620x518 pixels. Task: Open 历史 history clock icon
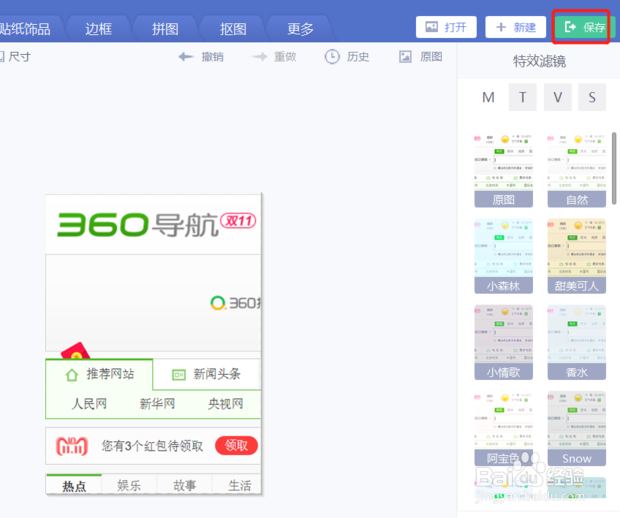coord(332,57)
